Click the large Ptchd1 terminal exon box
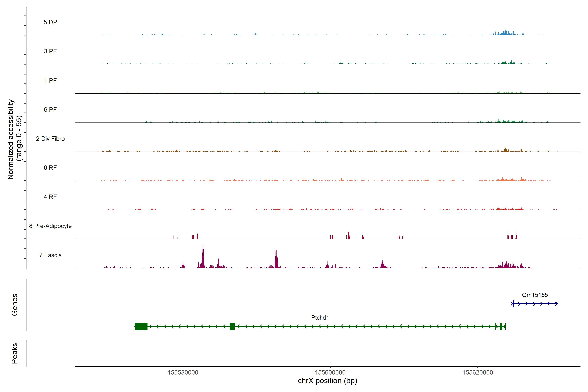This screenshot has width=588, height=392. 141,326
